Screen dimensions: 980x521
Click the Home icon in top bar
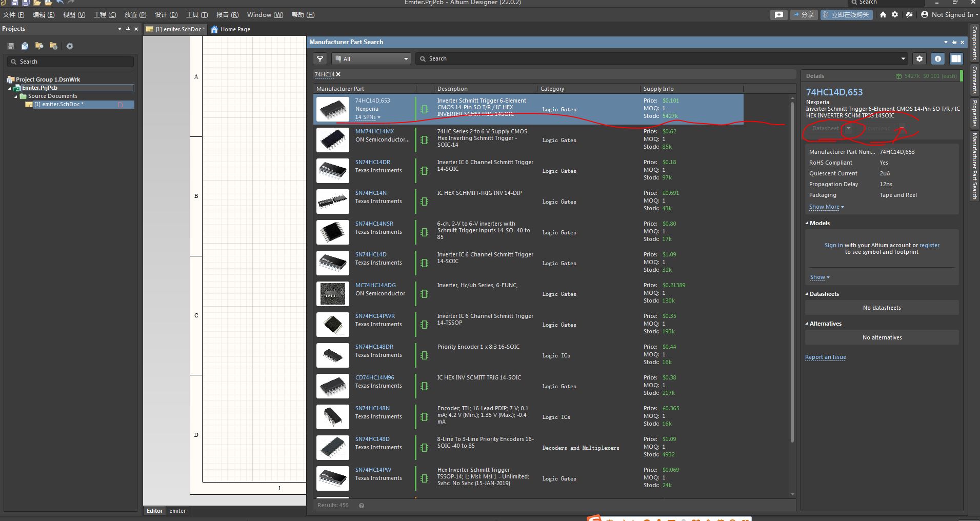(883, 15)
